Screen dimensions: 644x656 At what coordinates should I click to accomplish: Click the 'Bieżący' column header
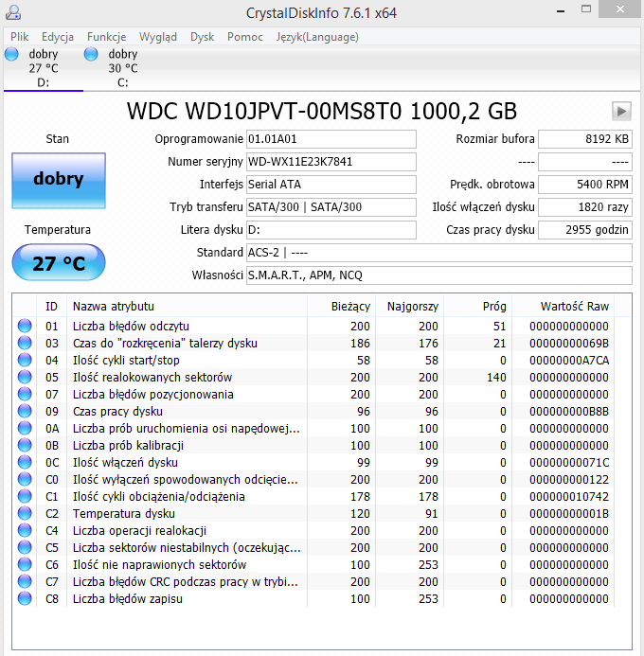point(342,307)
